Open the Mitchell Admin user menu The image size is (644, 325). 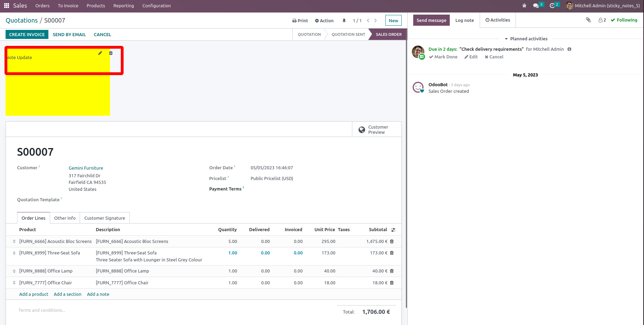[603, 6]
